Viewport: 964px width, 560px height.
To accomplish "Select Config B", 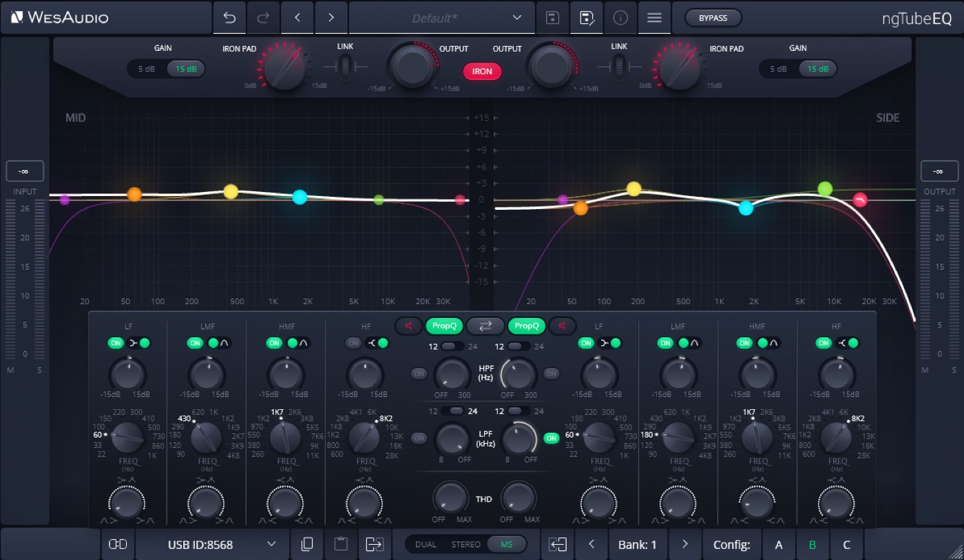I will pyautogui.click(x=813, y=545).
